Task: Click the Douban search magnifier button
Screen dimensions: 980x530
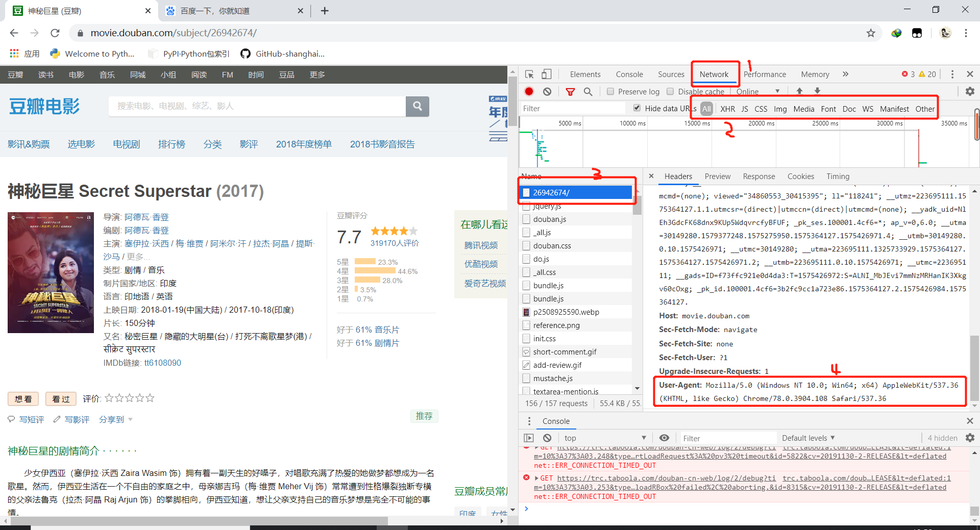Action: click(x=418, y=106)
